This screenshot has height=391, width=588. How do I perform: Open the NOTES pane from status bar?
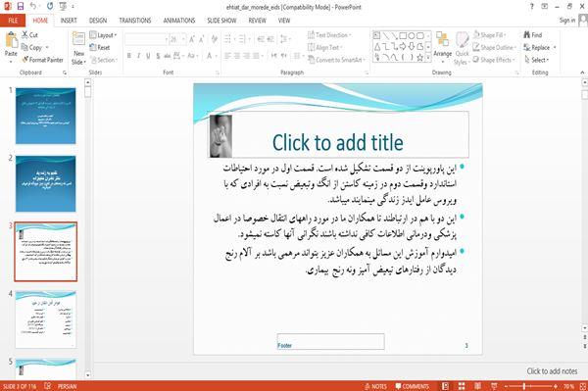[x=375, y=386]
